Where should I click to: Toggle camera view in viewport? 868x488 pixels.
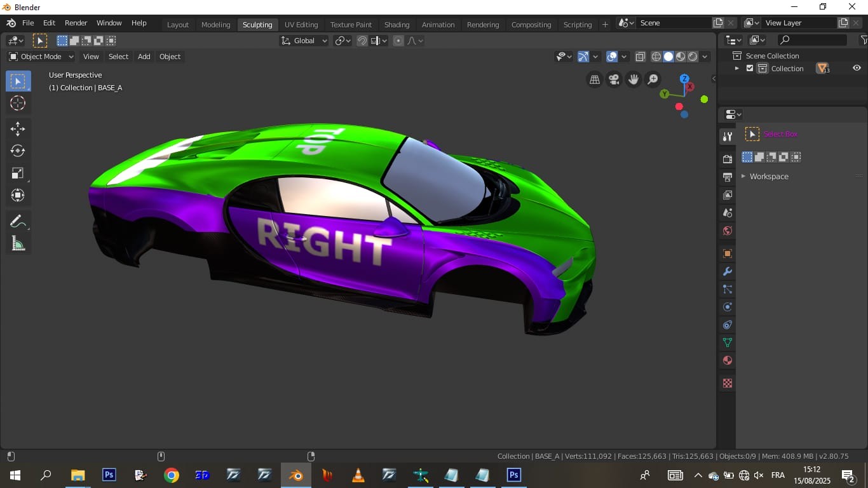point(614,79)
